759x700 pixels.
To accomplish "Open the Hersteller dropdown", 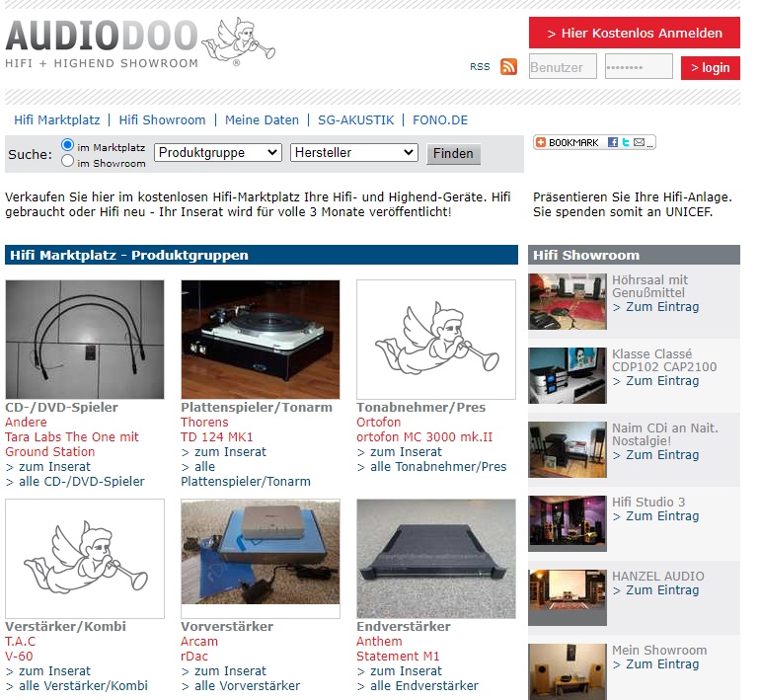I will coord(354,152).
